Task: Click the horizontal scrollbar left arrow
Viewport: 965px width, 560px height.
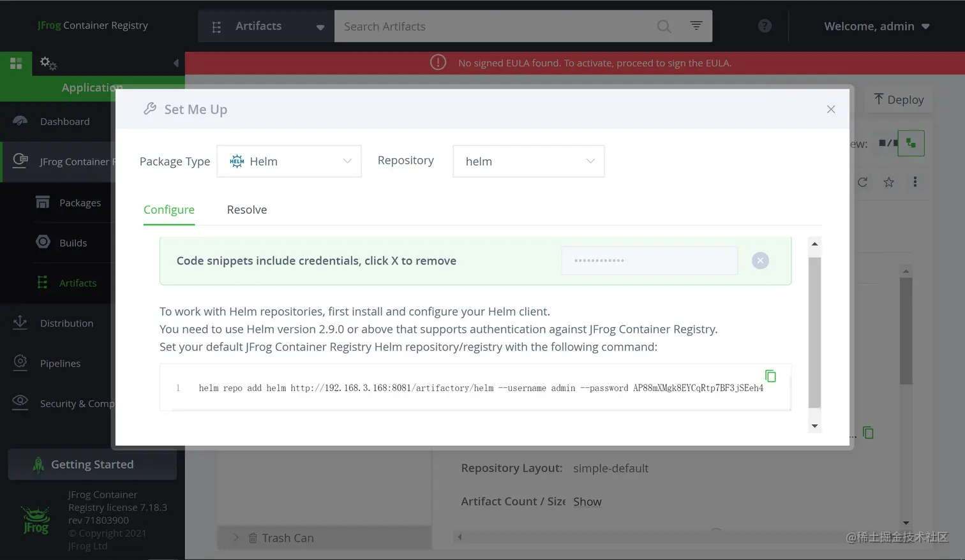Action: (x=460, y=537)
